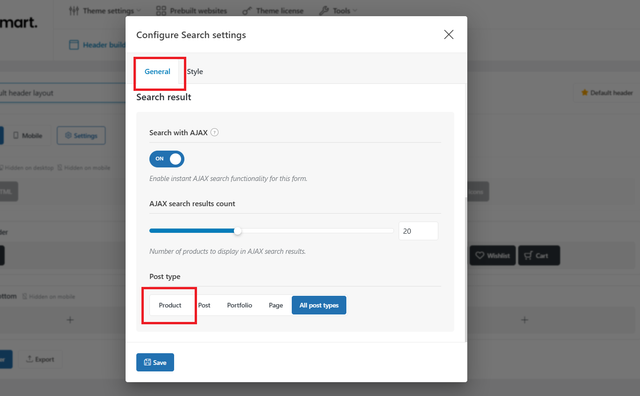Switch to the Style tab
The width and height of the screenshot is (640, 396).
coord(195,71)
